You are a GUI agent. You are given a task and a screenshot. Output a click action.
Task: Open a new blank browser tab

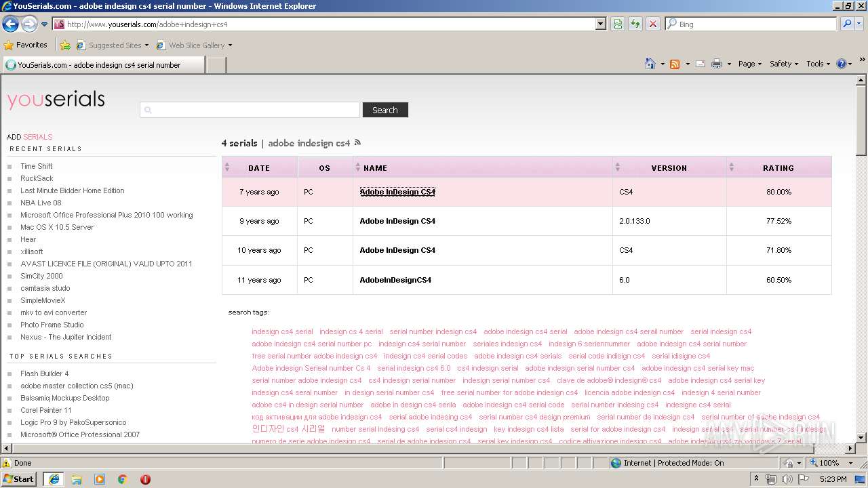(x=216, y=65)
